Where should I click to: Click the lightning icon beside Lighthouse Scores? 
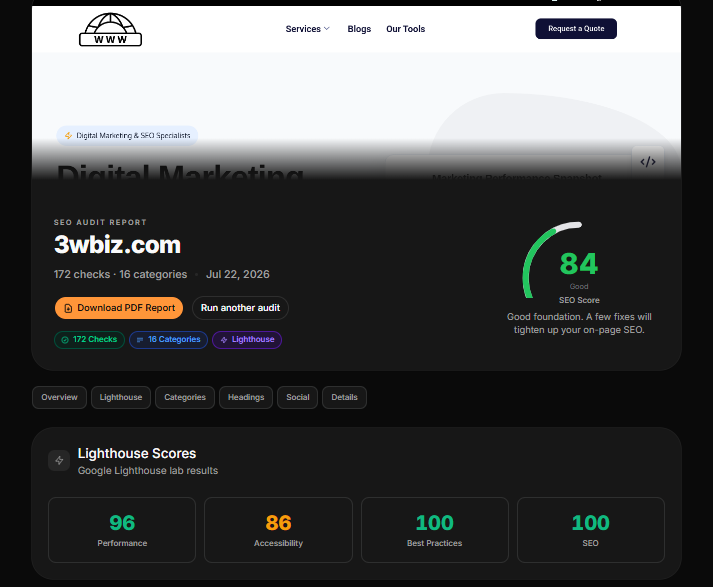[59, 461]
